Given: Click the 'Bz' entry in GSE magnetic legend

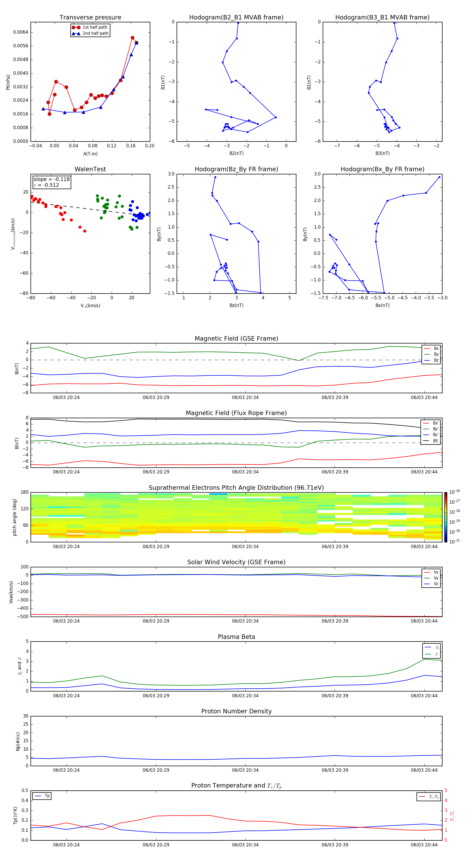Looking at the screenshot, I should click(431, 360).
